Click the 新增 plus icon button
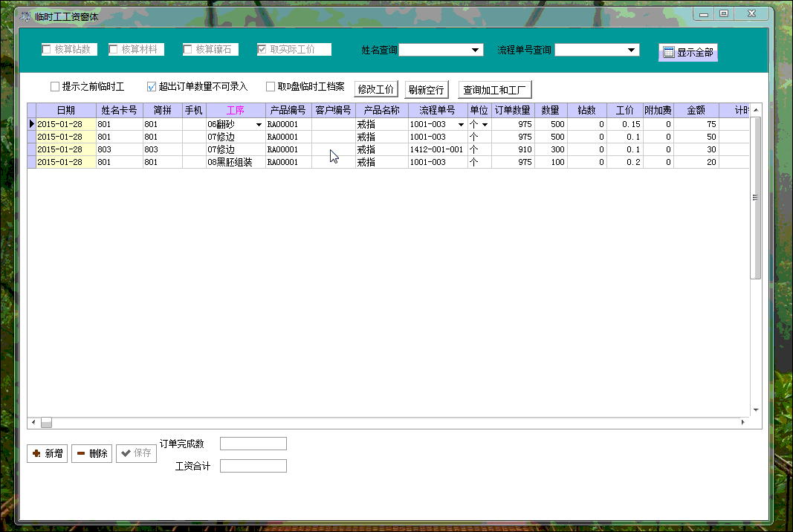Viewport: 793px width, 532px height. (47, 453)
